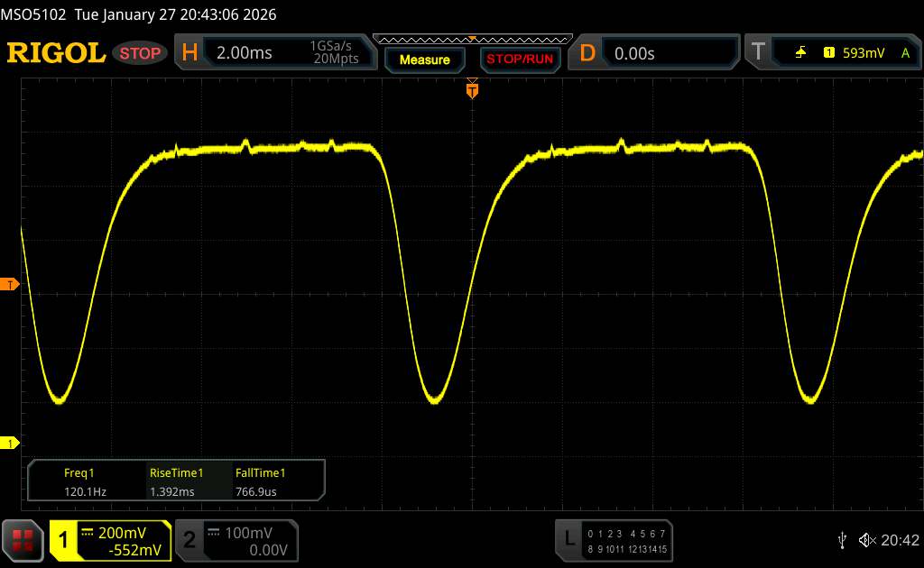Open the trigger T 593mV settings panel
Screen dimensions: 924x568
[830, 53]
